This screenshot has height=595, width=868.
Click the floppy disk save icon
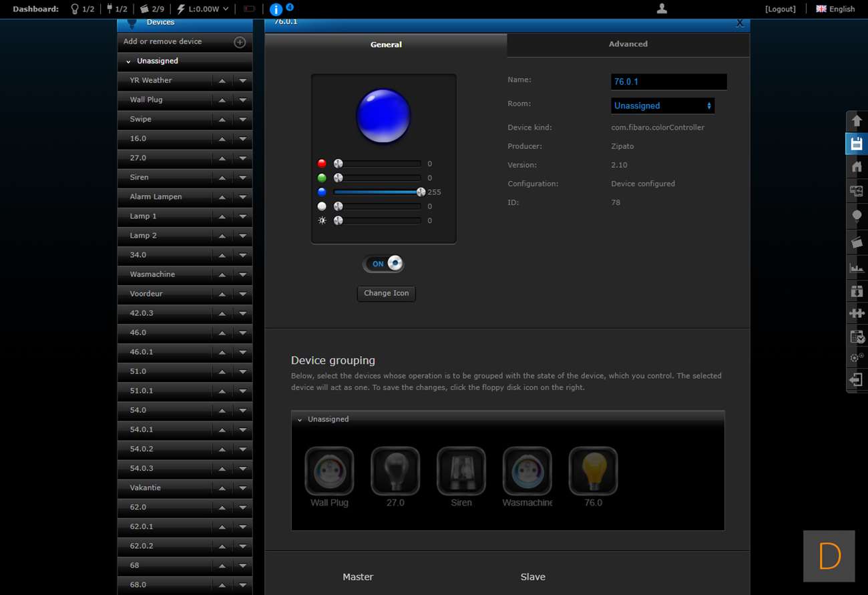point(857,144)
